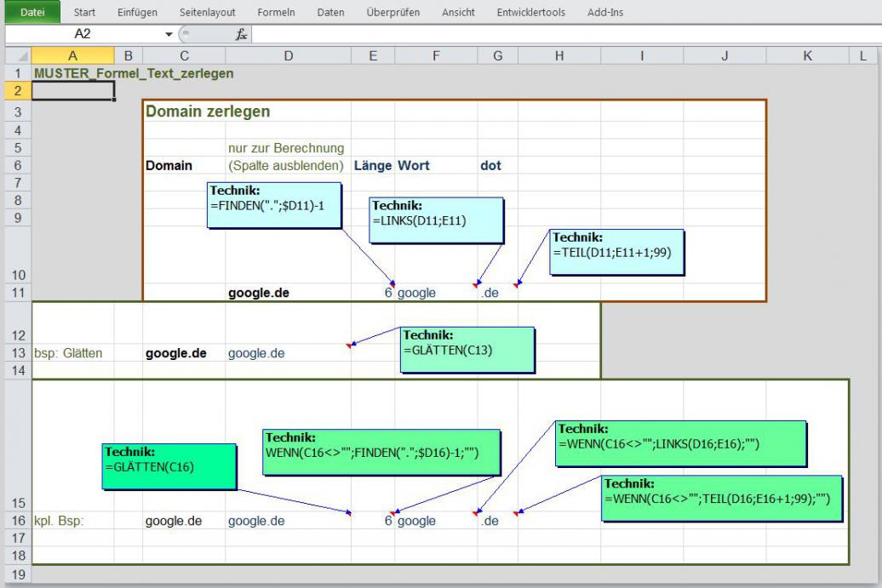Switch to the Start ribbon tab
Image resolution: width=882 pixels, height=588 pixels.
(x=84, y=13)
